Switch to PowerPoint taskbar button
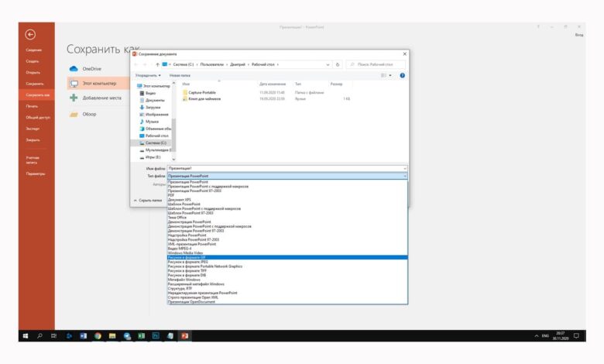 pos(184,336)
